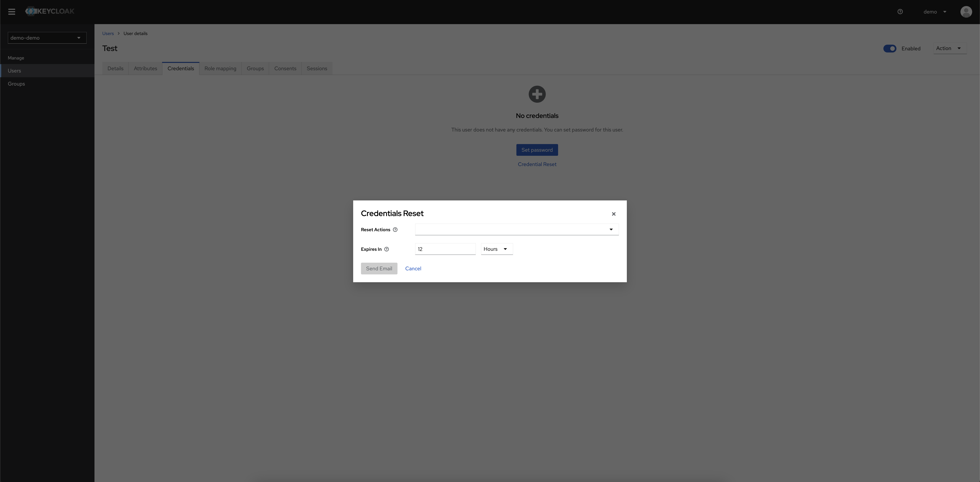Switch to the Consents tab
Screen dimensions: 980x482
(285, 68)
